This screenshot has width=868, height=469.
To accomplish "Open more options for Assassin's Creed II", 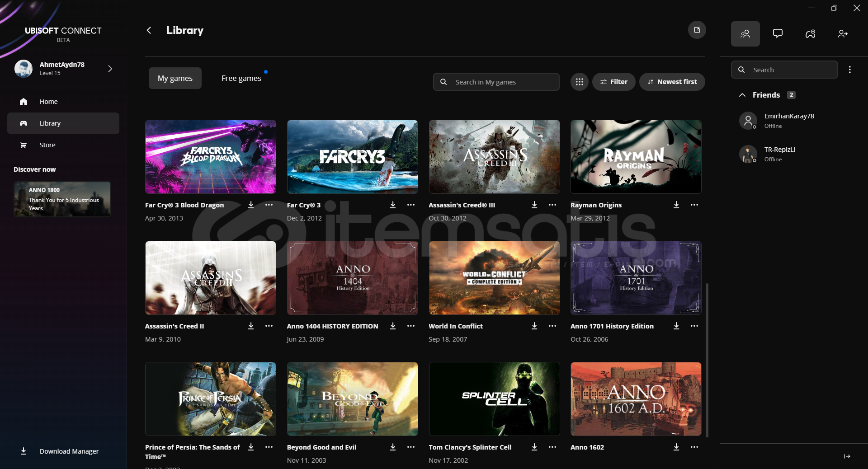I will pyautogui.click(x=269, y=326).
